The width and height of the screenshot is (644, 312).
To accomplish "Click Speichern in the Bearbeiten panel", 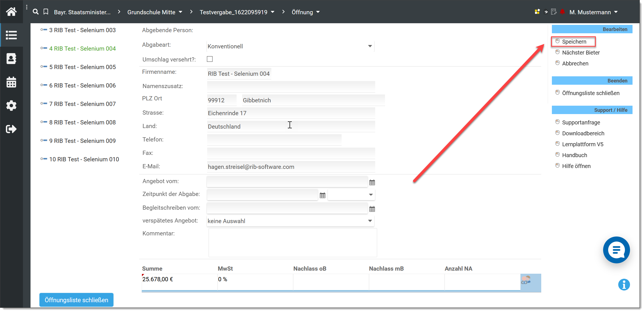I will 574,42.
